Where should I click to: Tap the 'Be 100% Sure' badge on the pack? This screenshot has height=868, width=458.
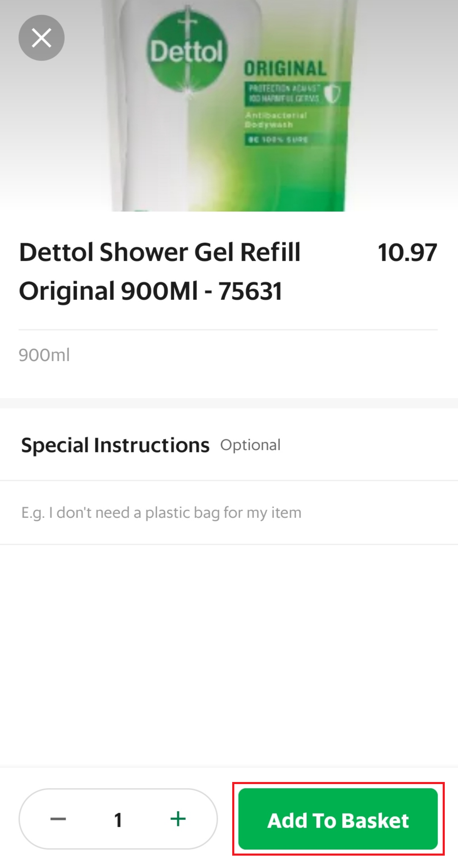pyautogui.click(x=277, y=140)
